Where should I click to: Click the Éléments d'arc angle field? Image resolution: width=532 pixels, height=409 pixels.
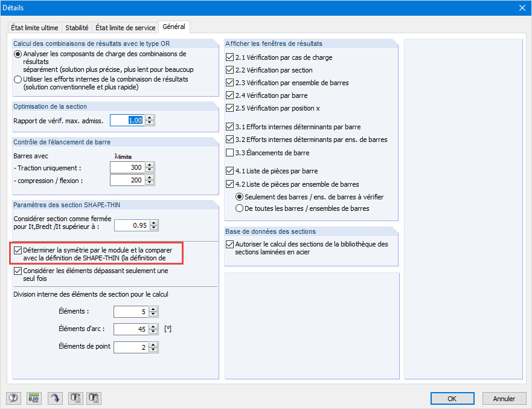coord(131,329)
